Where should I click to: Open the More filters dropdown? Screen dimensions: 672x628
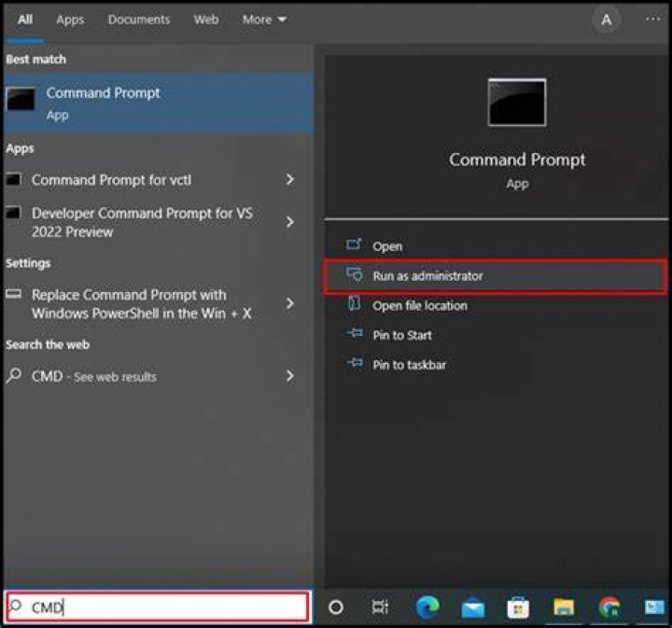pyautogui.click(x=264, y=20)
